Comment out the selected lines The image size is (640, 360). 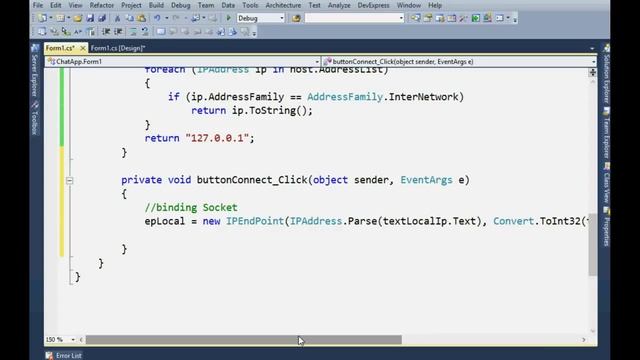(133, 31)
